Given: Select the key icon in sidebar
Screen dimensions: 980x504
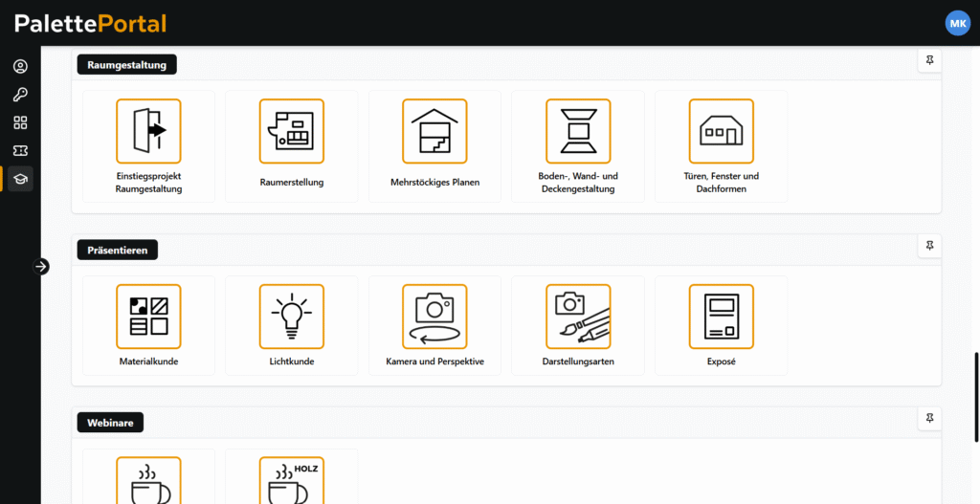Looking at the screenshot, I should (x=20, y=95).
